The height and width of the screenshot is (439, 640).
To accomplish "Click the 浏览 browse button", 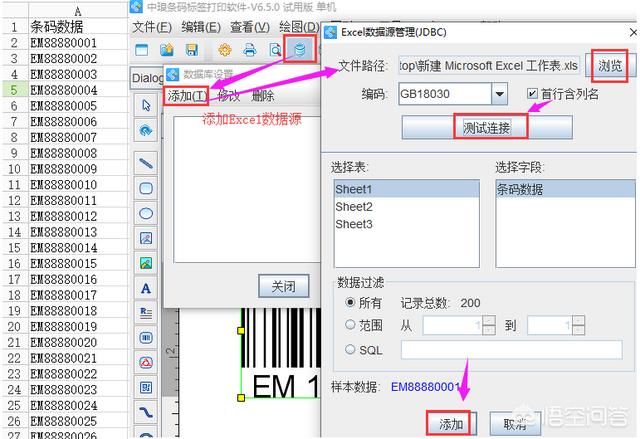I will point(610,66).
